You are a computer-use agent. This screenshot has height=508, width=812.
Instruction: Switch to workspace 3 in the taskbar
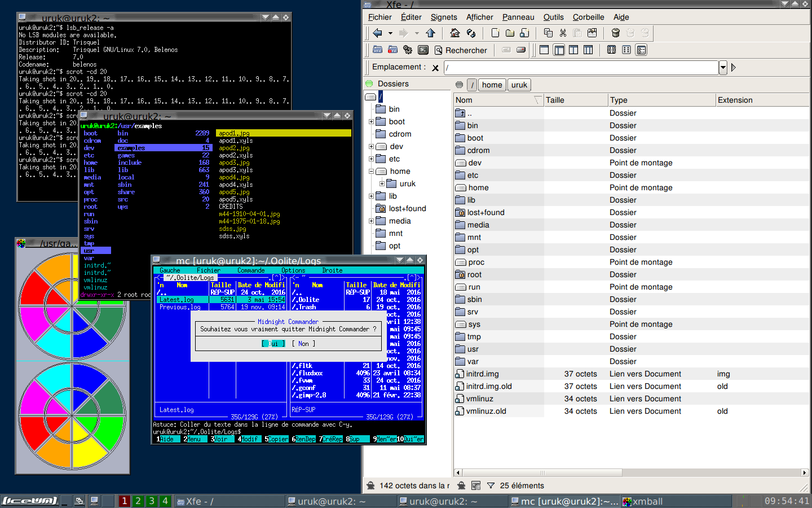[151, 501]
